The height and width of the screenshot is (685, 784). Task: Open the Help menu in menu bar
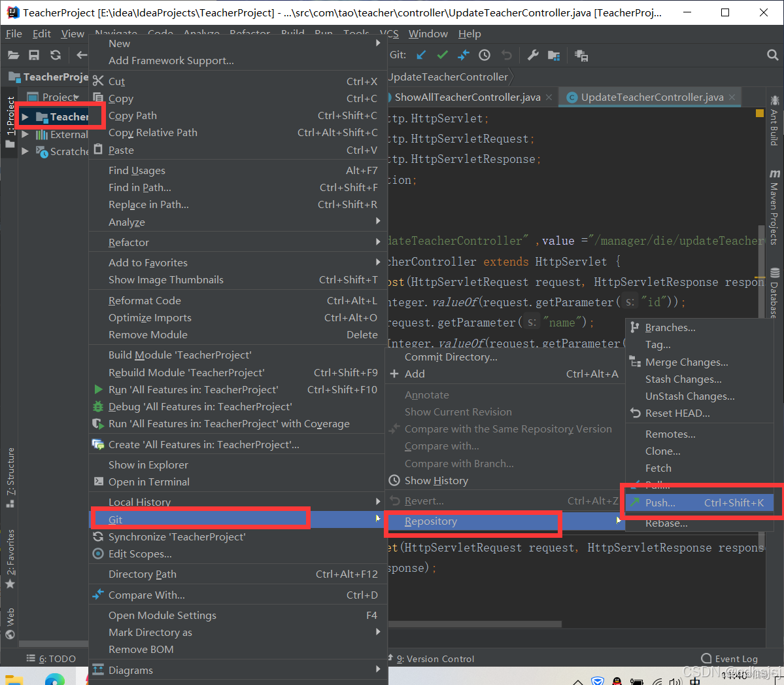[x=469, y=33]
